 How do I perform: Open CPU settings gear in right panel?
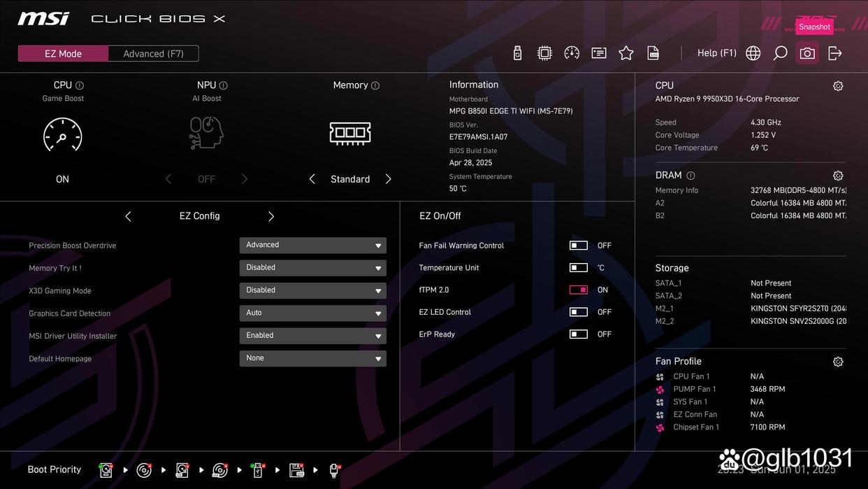click(838, 86)
